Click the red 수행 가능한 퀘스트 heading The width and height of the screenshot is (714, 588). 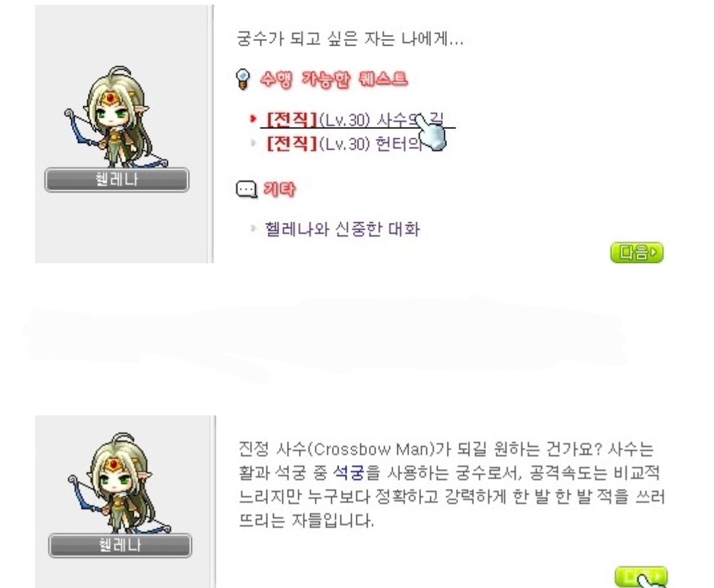pos(334,79)
